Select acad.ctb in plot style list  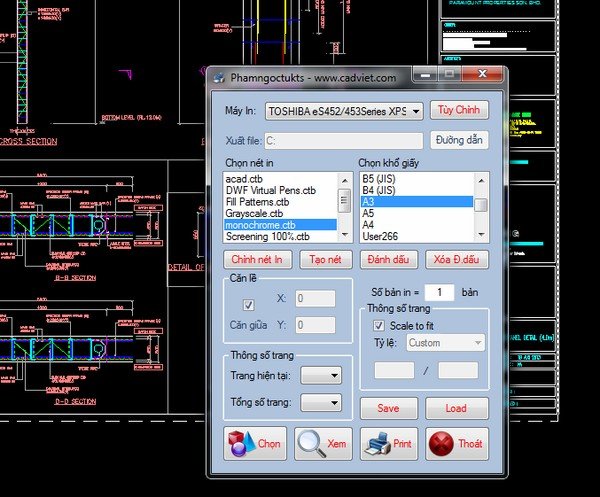280,179
